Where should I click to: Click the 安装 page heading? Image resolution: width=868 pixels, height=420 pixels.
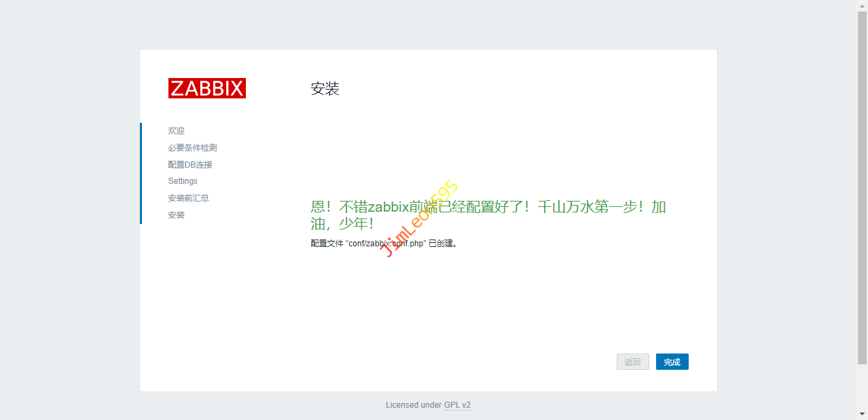pyautogui.click(x=325, y=89)
